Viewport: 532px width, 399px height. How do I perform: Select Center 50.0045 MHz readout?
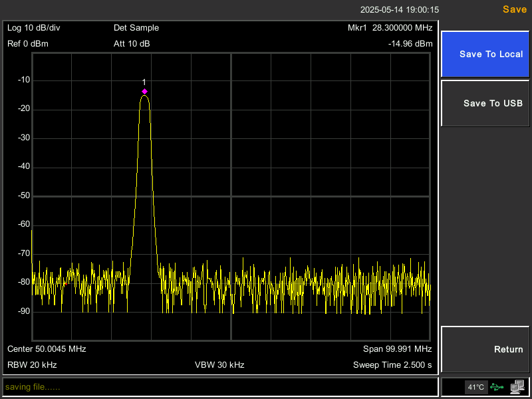click(x=47, y=348)
